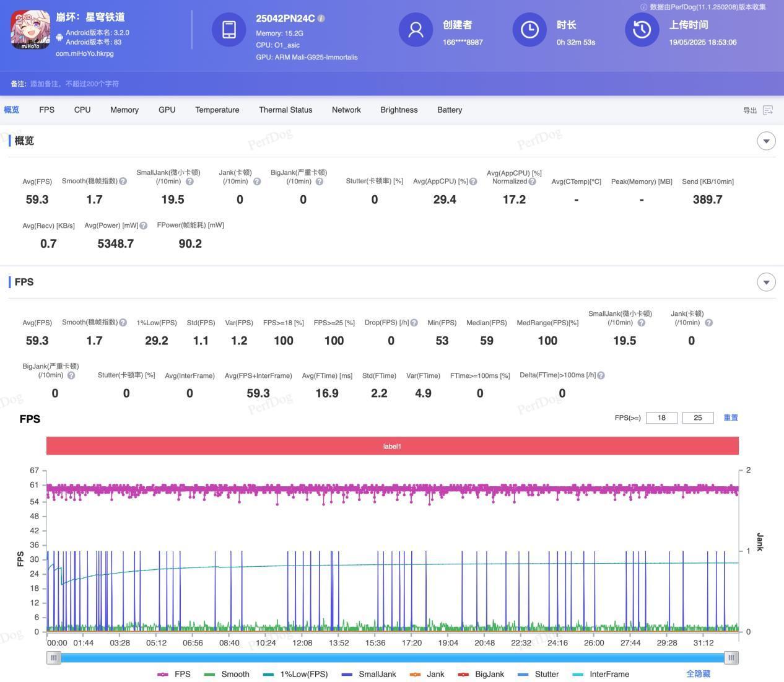The width and height of the screenshot is (784, 682).
Task: Click the 备注 notes input field
Action: click(74, 84)
